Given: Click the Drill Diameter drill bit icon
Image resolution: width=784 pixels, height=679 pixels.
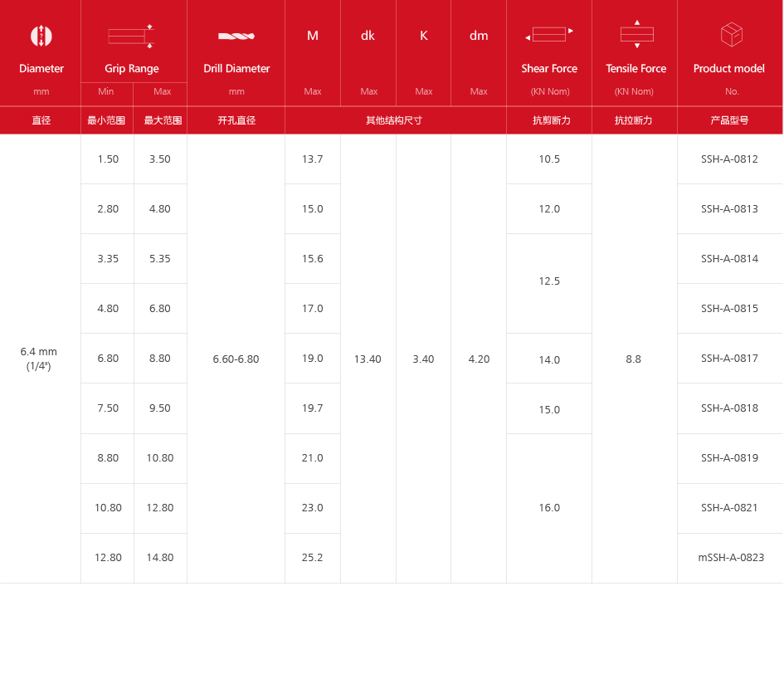Looking at the screenshot, I should [236, 36].
